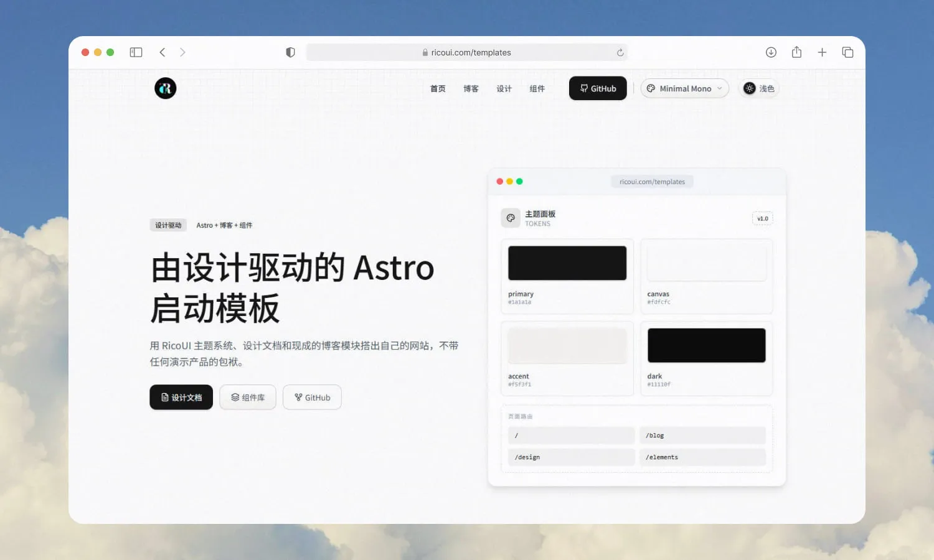934x560 pixels.
Task: Click the '由设计驱动的 Astro 启动模板' headline
Action: (292, 288)
